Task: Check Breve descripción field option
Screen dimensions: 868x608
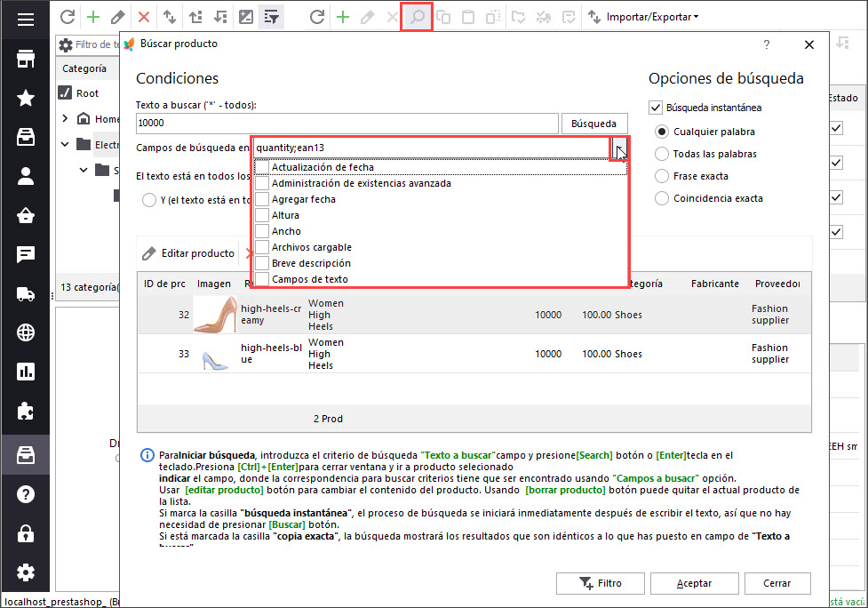Action: pyautogui.click(x=262, y=264)
